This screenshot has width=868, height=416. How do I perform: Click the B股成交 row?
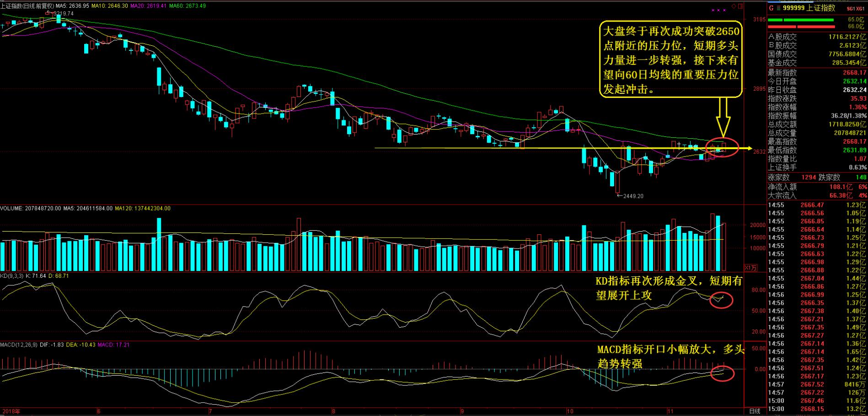coord(817,45)
